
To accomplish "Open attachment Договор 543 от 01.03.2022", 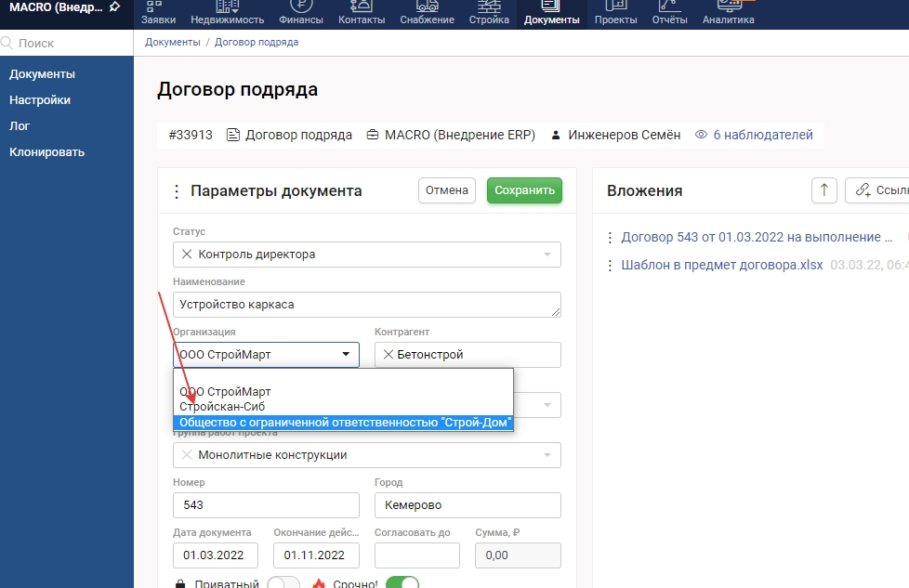I will coord(757,237).
